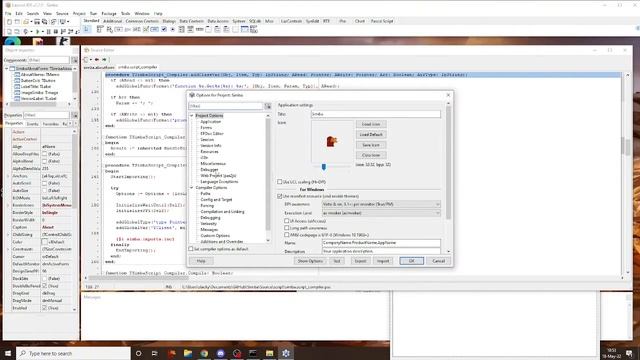The width and height of the screenshot is (640, 360).
Task: Confirm the dialog with OK
Action: point(411,261)
